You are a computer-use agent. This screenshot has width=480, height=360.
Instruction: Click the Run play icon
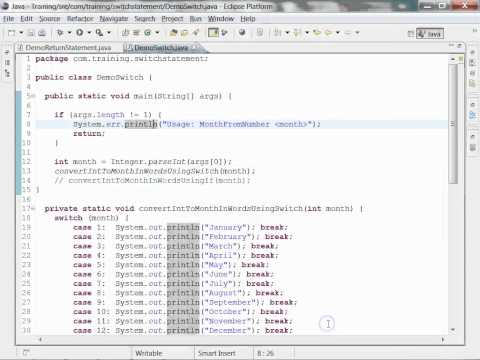click(80, 33)
